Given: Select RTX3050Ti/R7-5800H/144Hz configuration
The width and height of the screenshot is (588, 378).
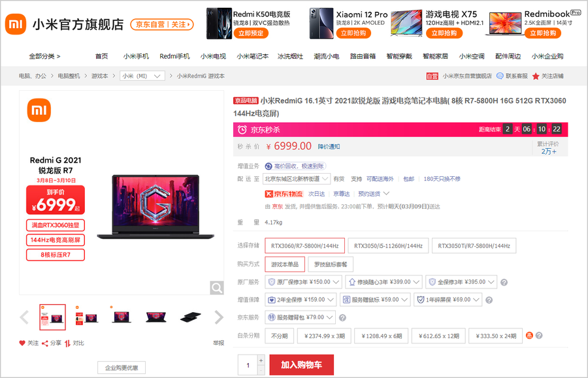Looking at the screenshot, I should click(474, 246).
